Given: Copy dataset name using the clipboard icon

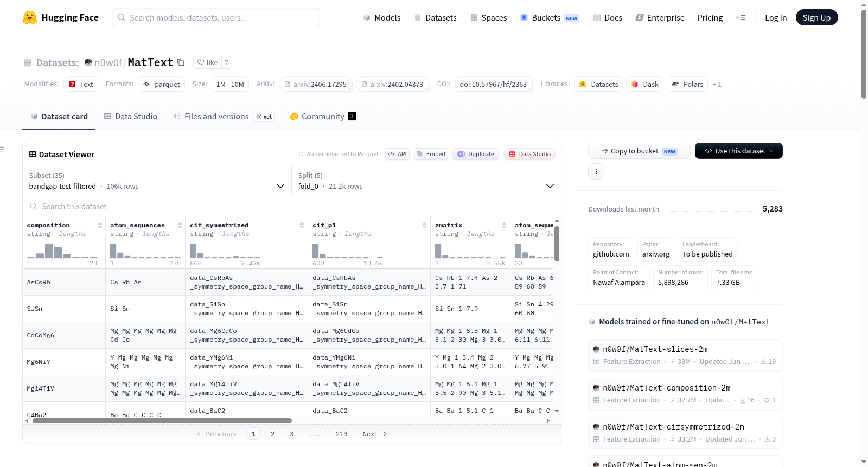Looking at the screenshot, I should [181, 63].
